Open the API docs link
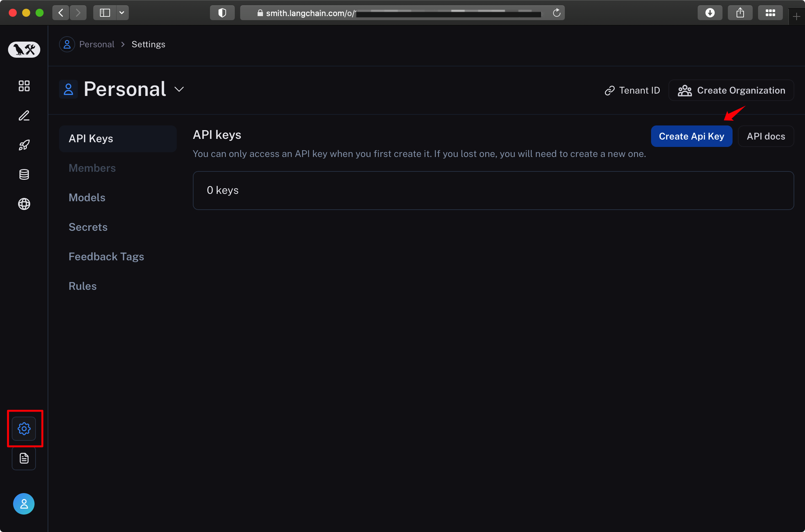Image resolution: width=805 pixels, height=532 pixels. pyautogui.click(x=766, y=137)
